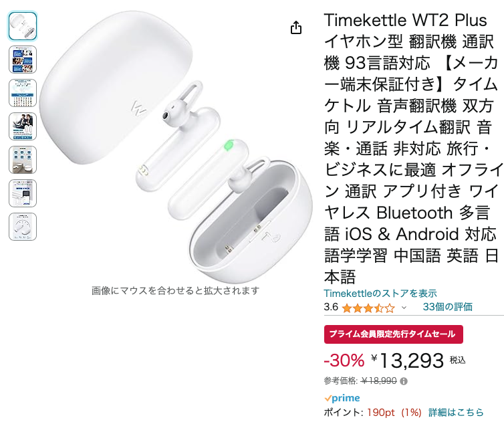Viewport: 504px width, 422px height.
Task: Select the sixth thumbnail showing phone app
Action: [23, 193]
